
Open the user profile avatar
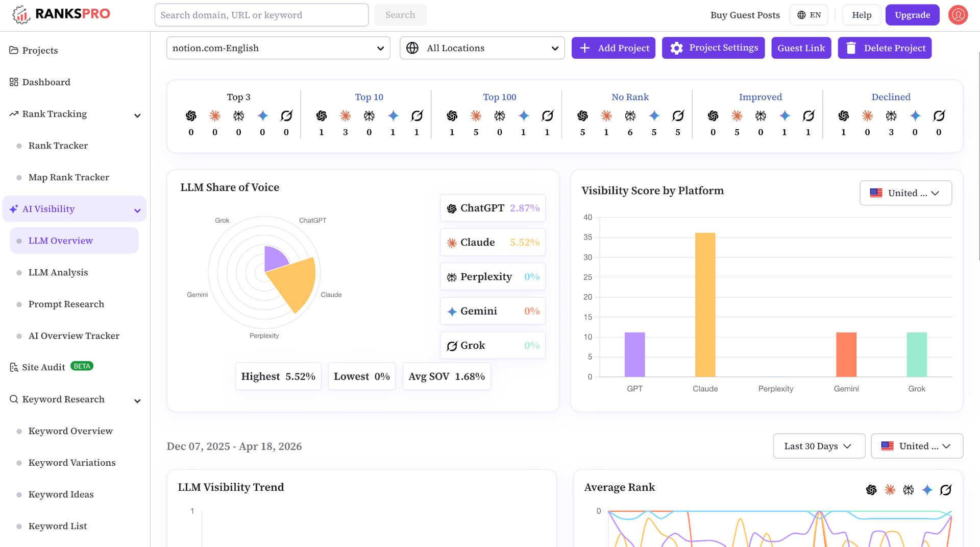point(958,15)
